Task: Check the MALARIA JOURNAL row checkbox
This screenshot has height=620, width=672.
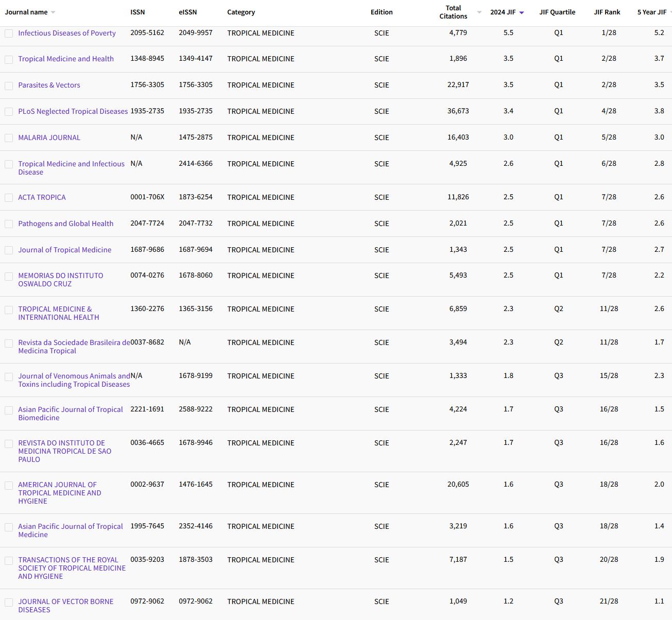Action: pos(8,138)
